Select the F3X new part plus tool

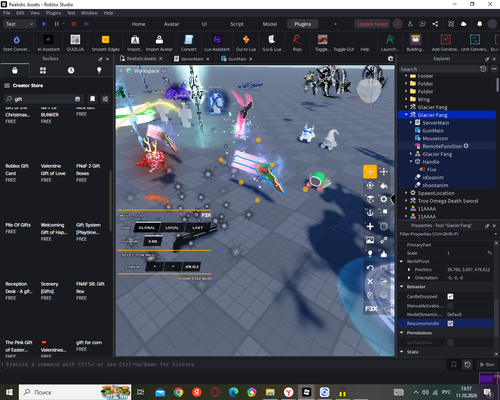(370, 226)
